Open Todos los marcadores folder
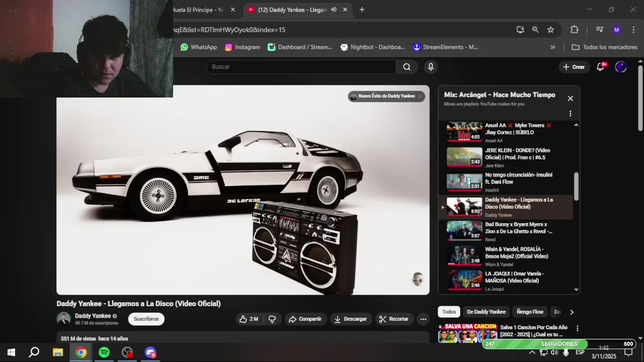This screenshot has width=644, height=362. point(604,47)
